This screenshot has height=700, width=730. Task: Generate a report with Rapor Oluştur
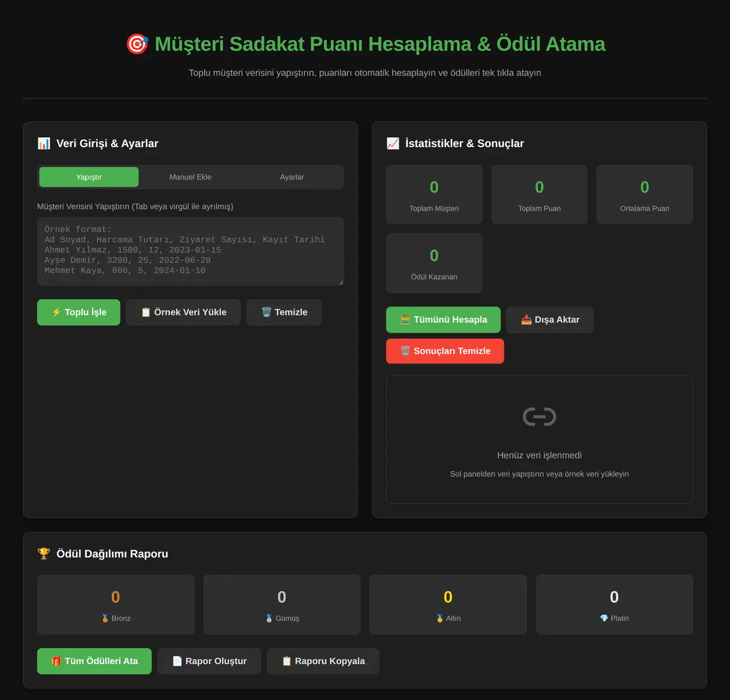209,661
